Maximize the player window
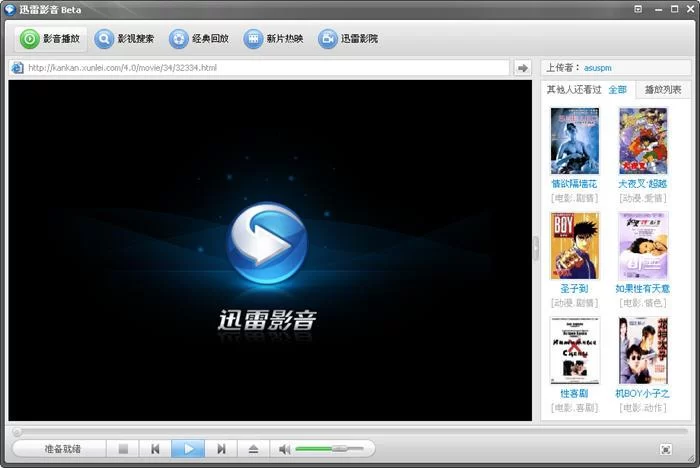 [x=674, y=9]
